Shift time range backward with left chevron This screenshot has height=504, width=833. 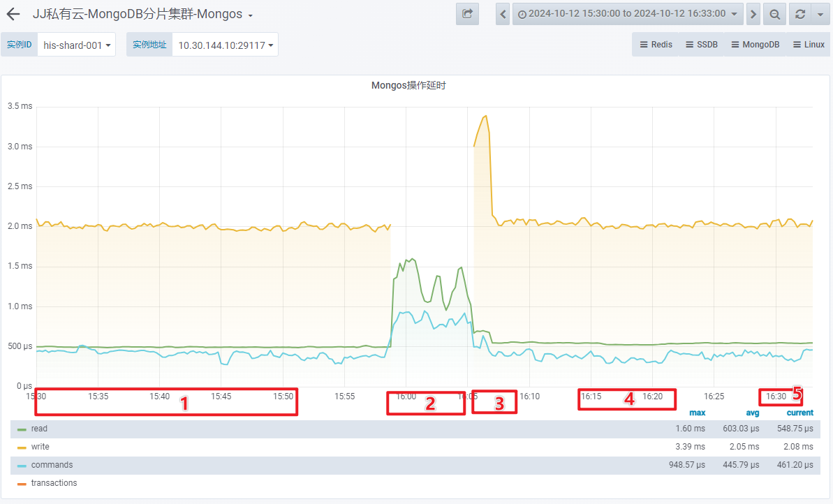[503, 14]
